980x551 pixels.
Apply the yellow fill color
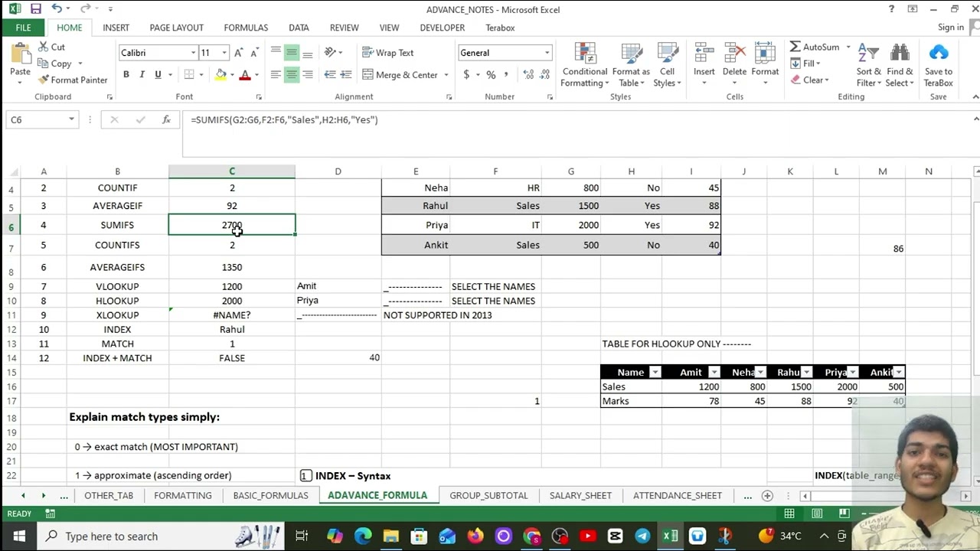pyautogui.click(x=220, y=74)
